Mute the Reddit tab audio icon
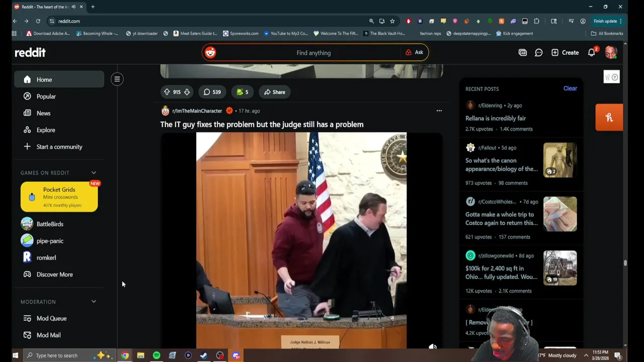Image resolution: width=644 pixels, height=362 pixels. tap(73, 7)
